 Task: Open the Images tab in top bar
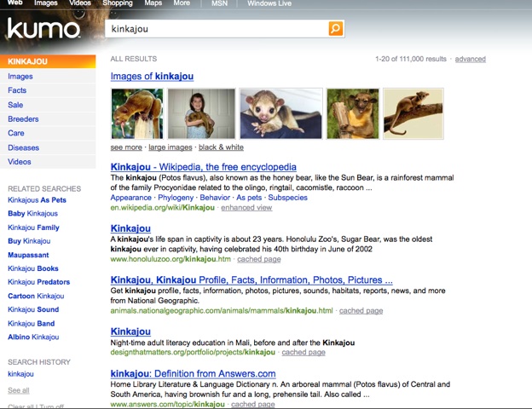click(46, 3)
